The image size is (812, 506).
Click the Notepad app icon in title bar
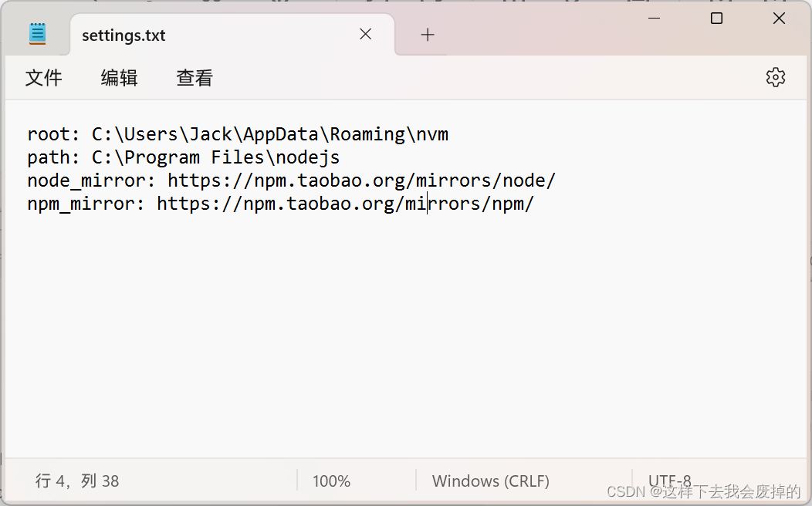(x=37, y=34)
